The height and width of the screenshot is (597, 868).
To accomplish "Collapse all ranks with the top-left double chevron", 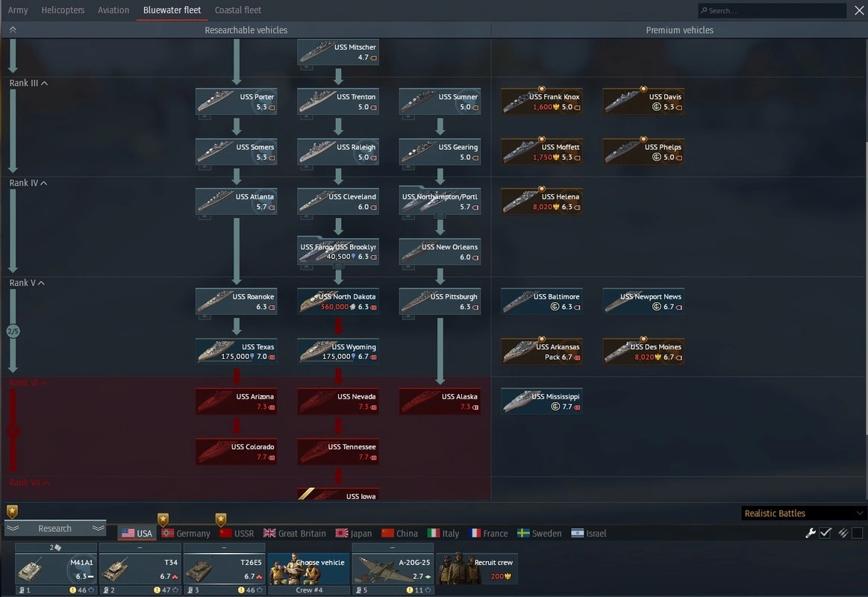I will click(13, 30).
